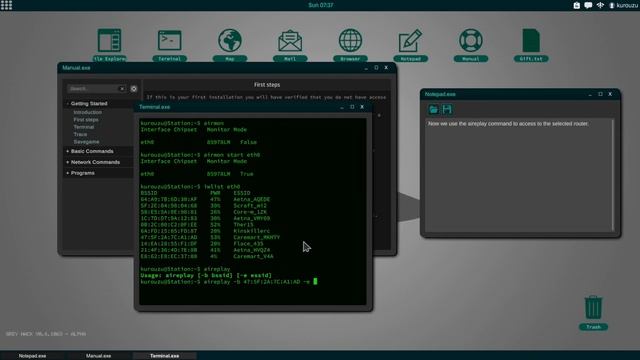Expand the Network Commands section
This screenshot has width=640, height=360.
(x=95, y=162)
